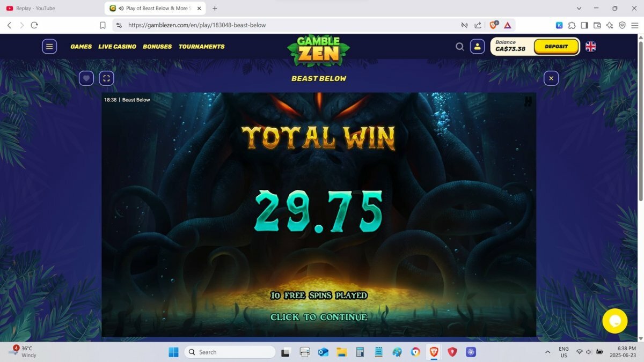This screenshot has height=362, width=644.
Task: Close the Beast Below game window
Action: [551, 78]
